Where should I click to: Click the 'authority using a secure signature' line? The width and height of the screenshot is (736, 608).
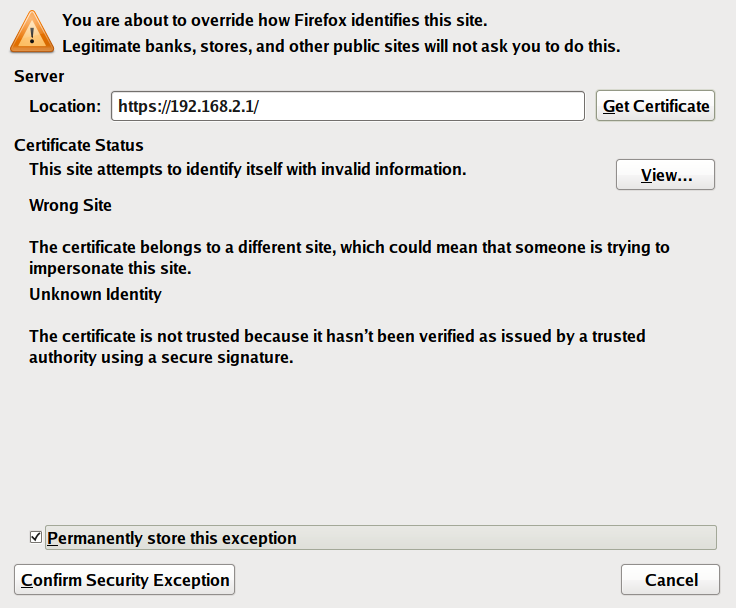coord(161,358)
